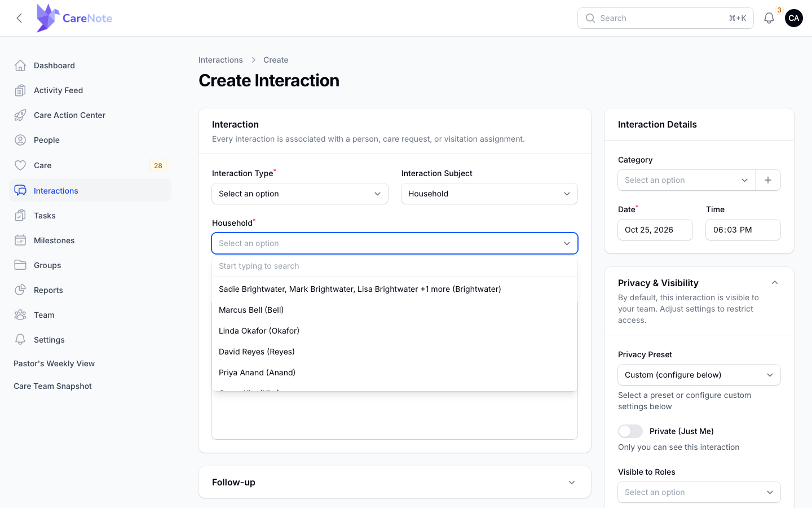The height and width of the screenshot is (508, 812).
Task: Click the Interactions breadcrumb link
Action: coord(220,60)
